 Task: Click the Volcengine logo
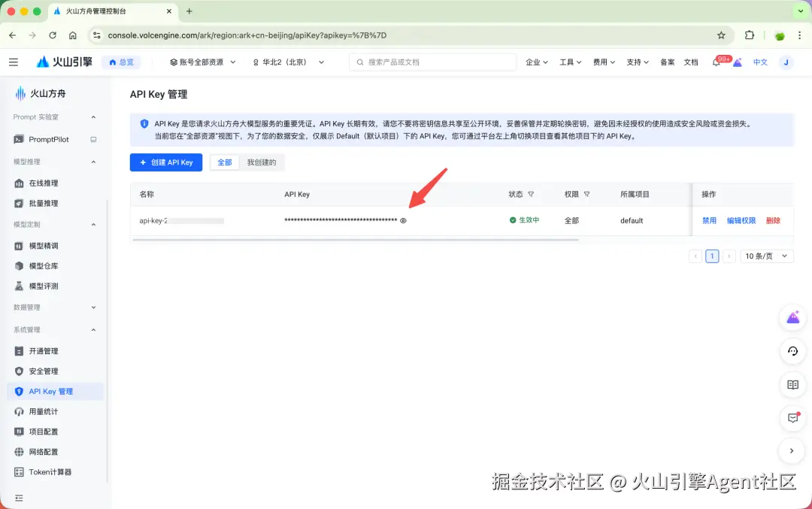tap(64, 62)
